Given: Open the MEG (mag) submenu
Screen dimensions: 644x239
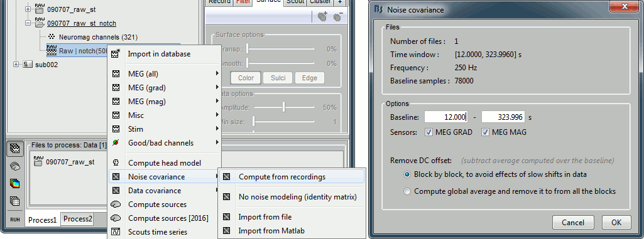Looking at the screenshot, I should [217, 101].
